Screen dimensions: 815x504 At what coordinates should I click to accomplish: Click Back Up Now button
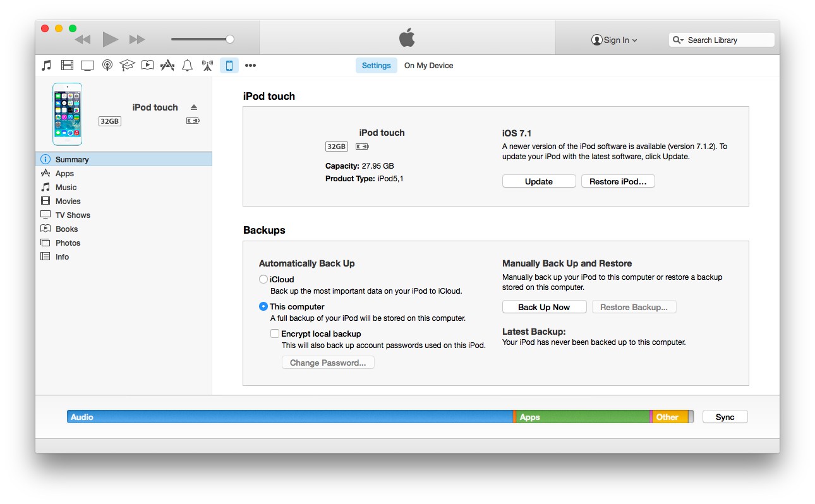pos(544,307)
